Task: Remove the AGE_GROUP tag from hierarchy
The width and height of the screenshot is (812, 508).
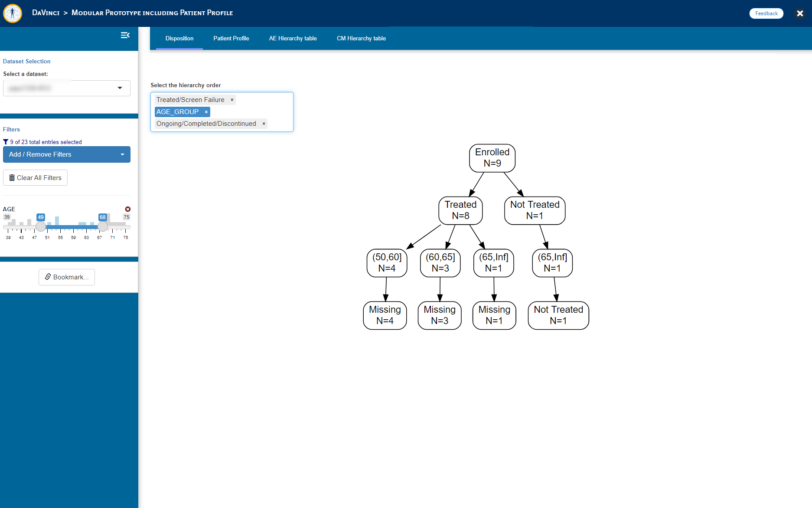Action: coord(206,112)
